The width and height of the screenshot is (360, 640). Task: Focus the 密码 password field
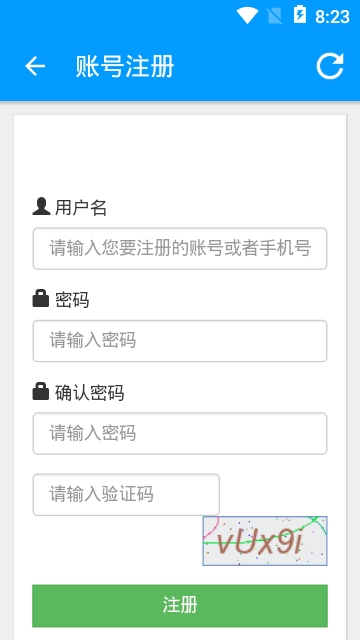click(180, 341)
